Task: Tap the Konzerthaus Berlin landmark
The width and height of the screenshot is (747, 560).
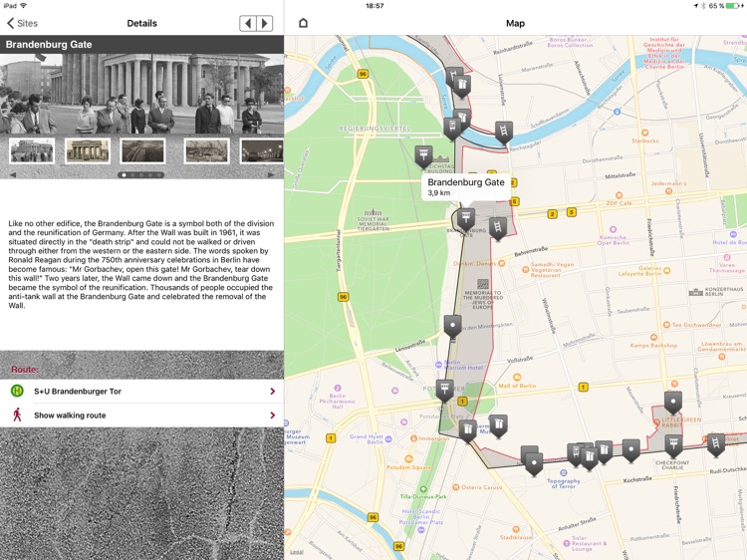Action: click(x=716, y=291)
